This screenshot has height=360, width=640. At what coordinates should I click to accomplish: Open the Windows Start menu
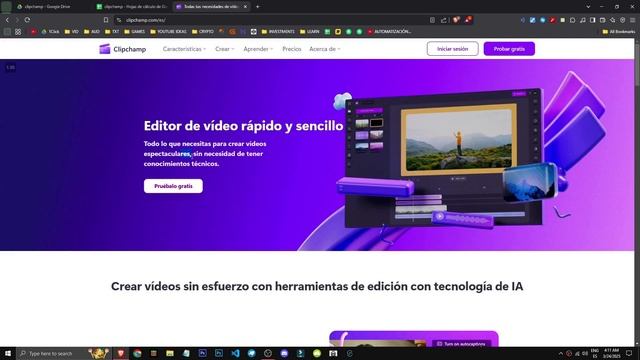coord(7,353)
